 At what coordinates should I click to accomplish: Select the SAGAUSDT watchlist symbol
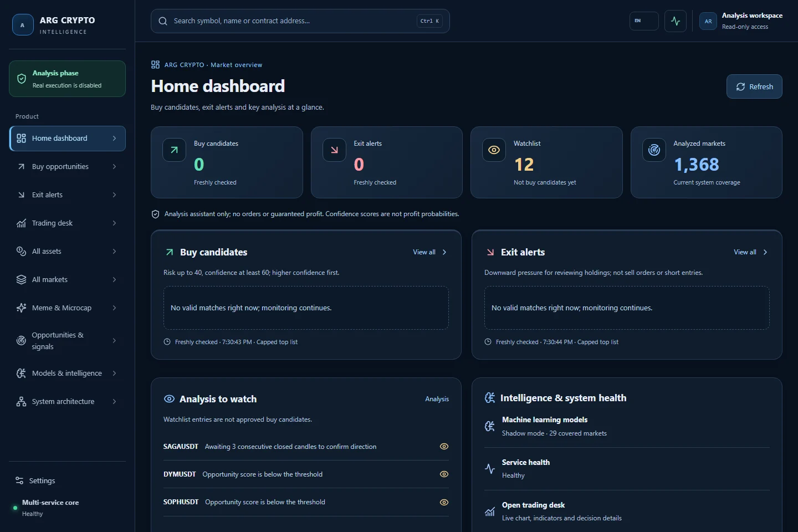181,447
